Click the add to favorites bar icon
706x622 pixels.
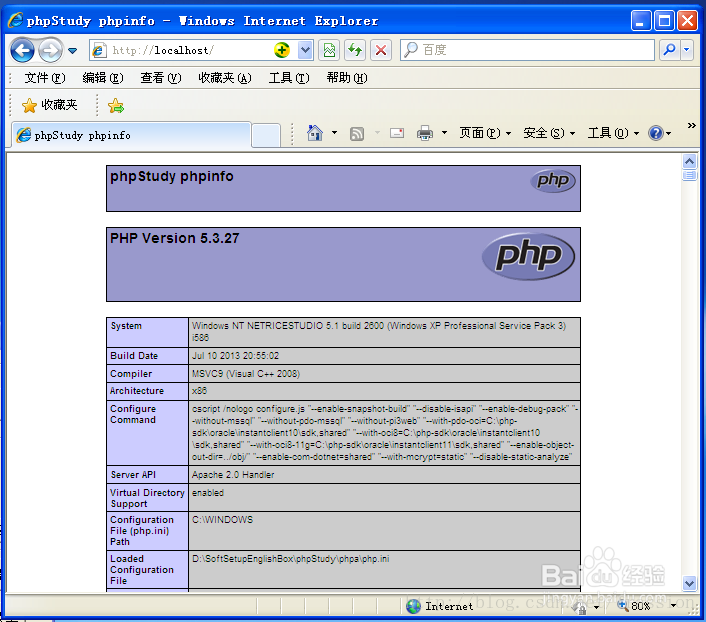(x=116, y=105)
